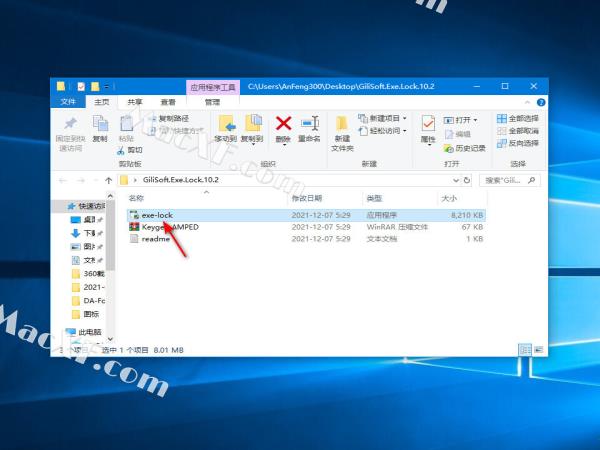The image size is (600, 450).
Task: Click the Application Tools contextual tab
Action: 213,87
